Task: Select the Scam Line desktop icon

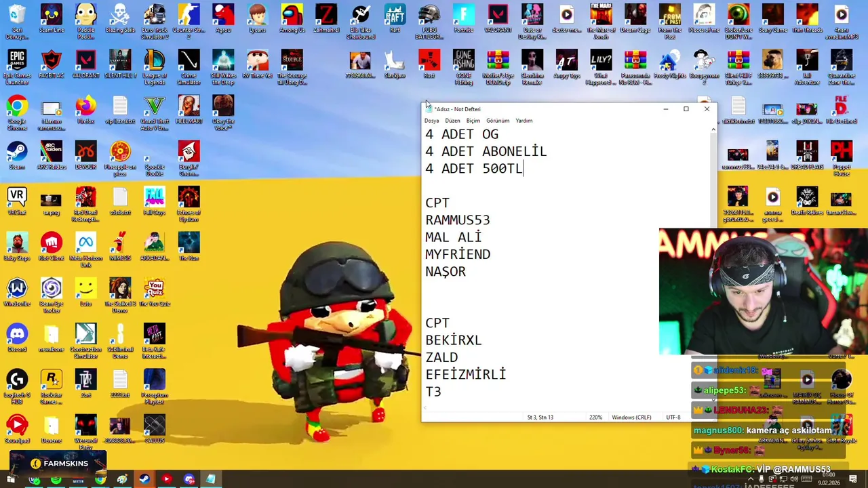Action: (52, 19)
